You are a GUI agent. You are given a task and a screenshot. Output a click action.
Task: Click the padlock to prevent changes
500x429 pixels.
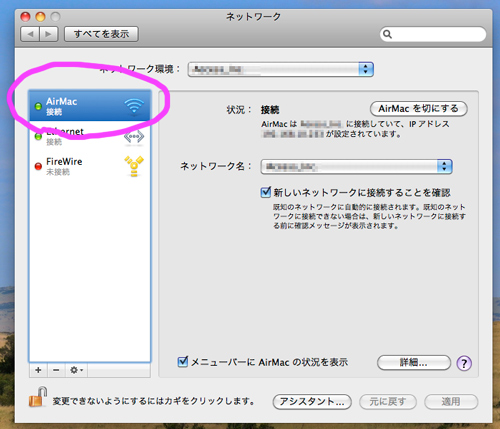(x=38, y=397)
